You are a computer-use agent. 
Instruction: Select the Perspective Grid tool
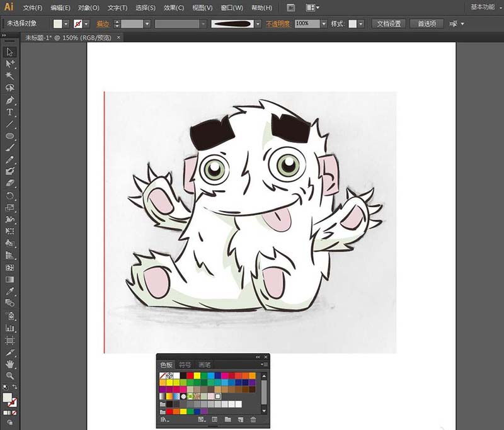point(9,256)
